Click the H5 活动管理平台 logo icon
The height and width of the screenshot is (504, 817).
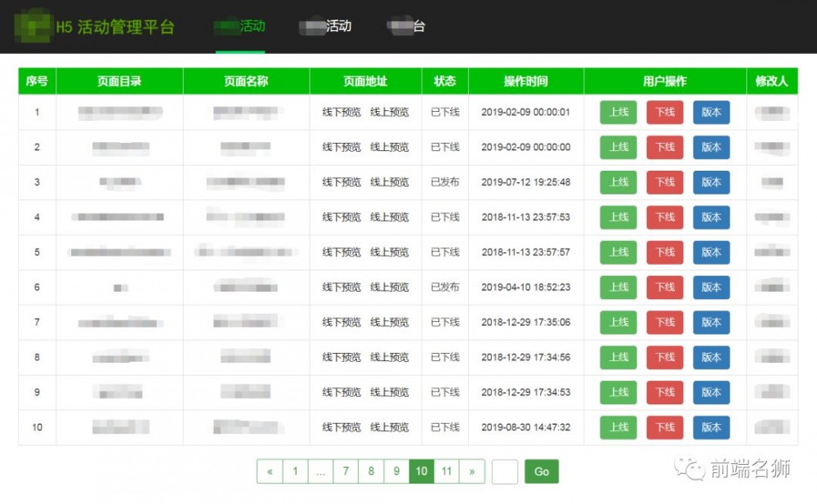[x=33, y=26]
